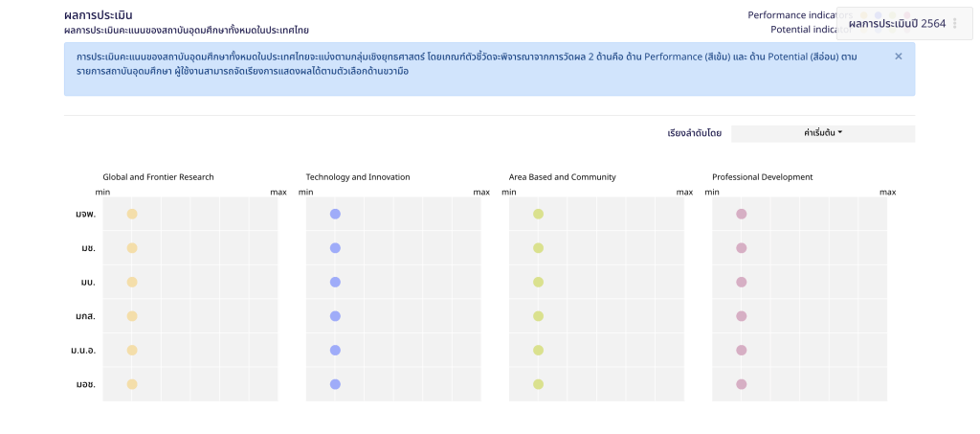Image resolution: width=980 pixels, height=434 pixels.
Task: Click the มกส. row label
Action: point(85,316)
